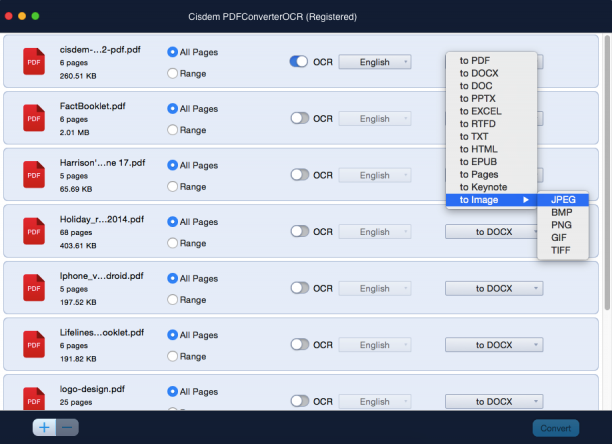Select All Pages for logo-design.pdf
The image size is (612, 444).
point(173,391)
